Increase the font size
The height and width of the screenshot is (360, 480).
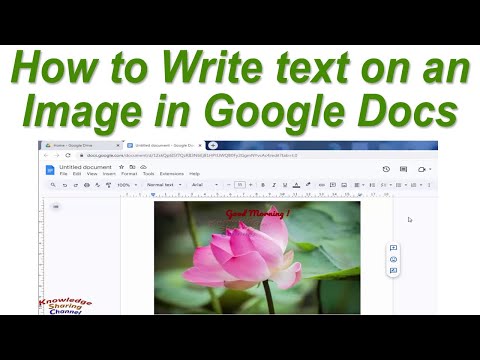click(251, 185)
